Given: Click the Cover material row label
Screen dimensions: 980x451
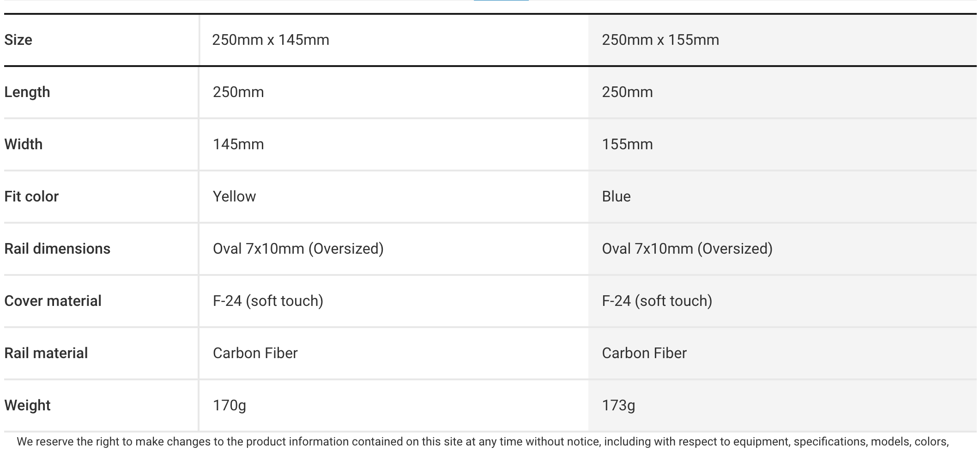Looking at the screenshot, I should point(53,301).
